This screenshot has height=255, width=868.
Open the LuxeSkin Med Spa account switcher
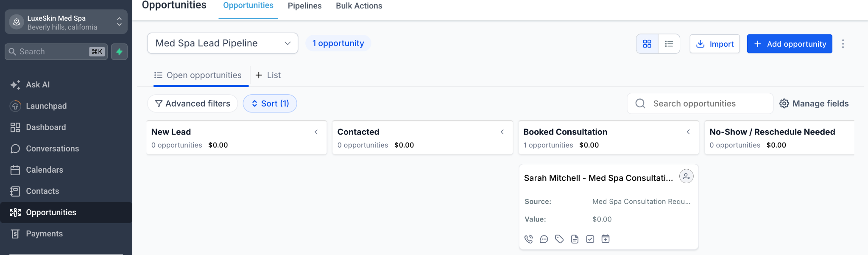pos(66,22)
